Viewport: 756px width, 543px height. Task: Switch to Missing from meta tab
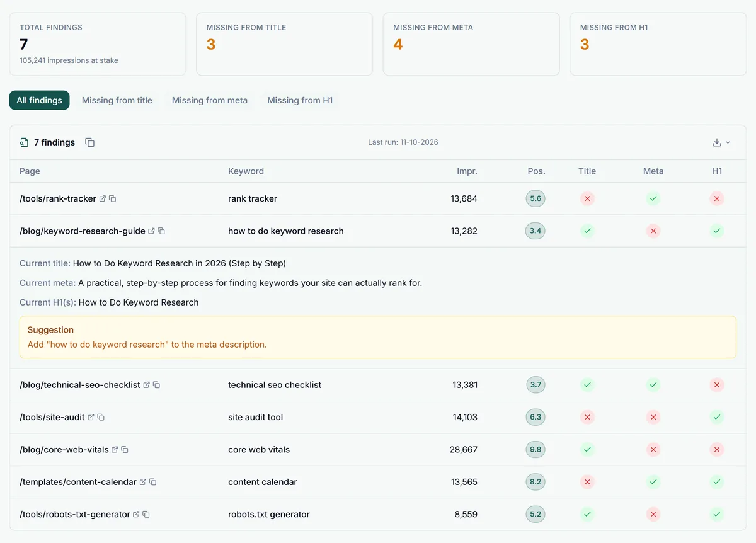pyautogui.click(x=210, y=100)
